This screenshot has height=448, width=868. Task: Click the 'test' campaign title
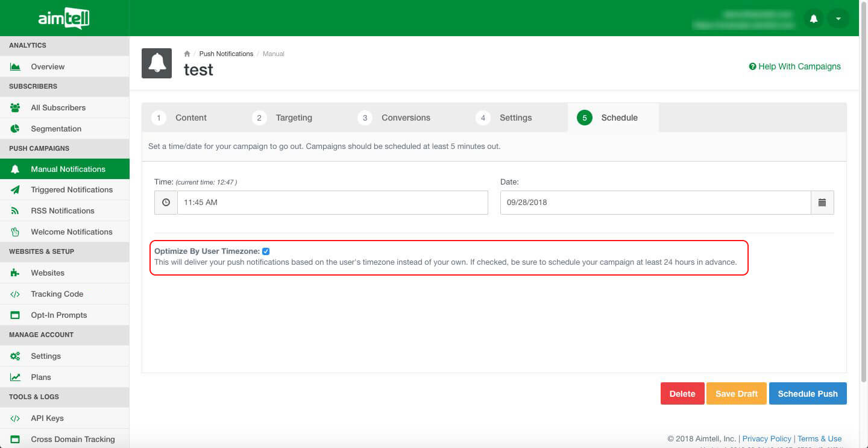click(x=198, y=70)
